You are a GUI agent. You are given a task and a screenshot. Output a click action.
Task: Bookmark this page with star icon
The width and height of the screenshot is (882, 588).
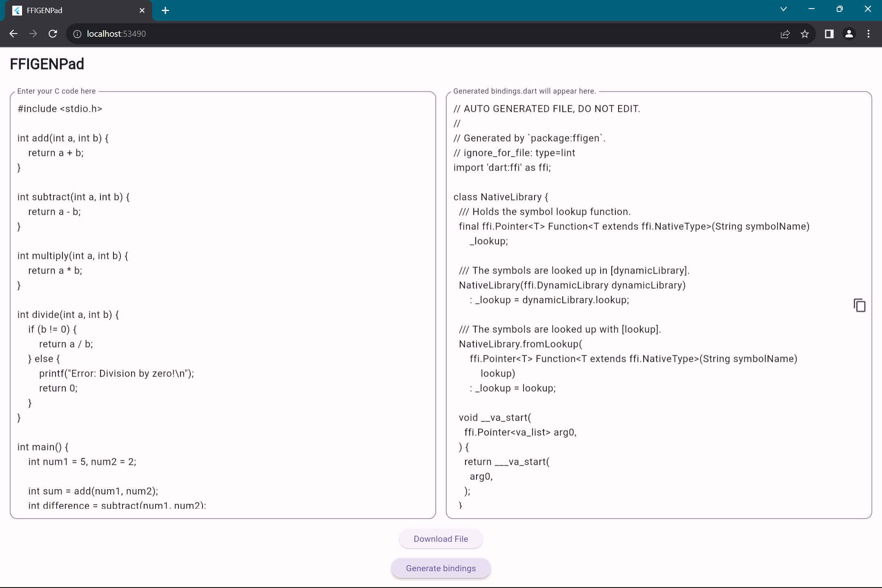point(804,34)
